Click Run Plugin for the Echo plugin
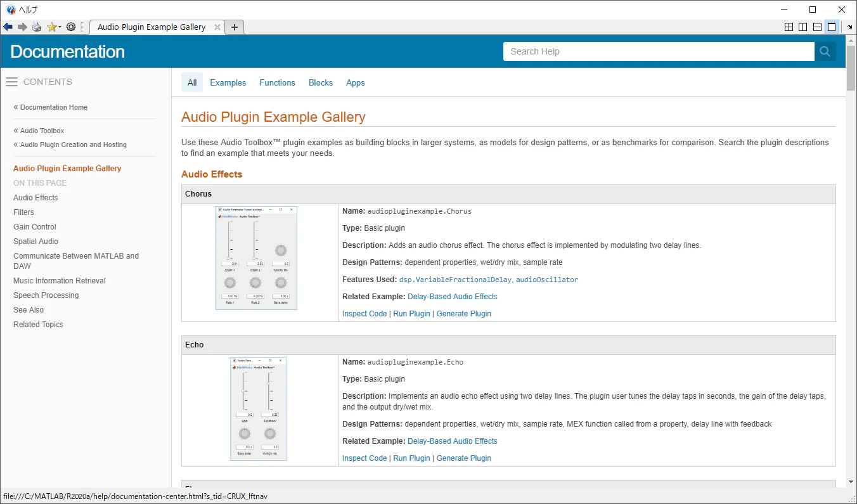Image resolution: width=857 pixels, height=504 pixels. (411, 458)
